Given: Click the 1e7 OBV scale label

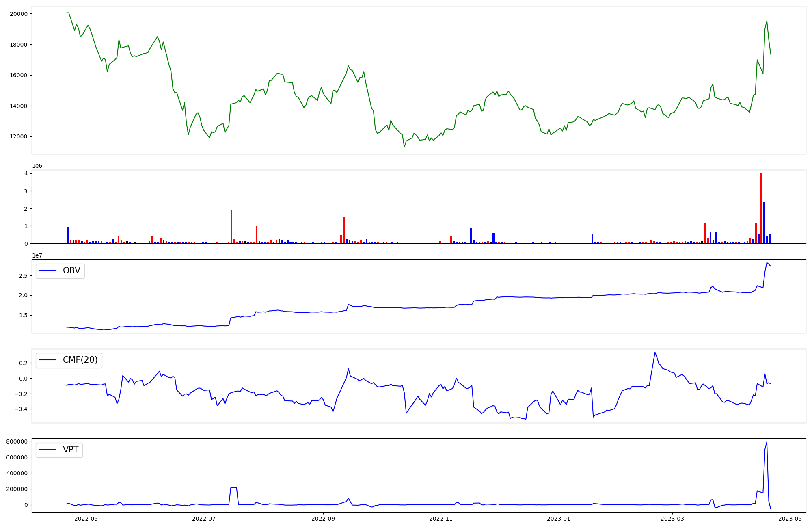Looking at the screenshot, I should click(37, 255).
